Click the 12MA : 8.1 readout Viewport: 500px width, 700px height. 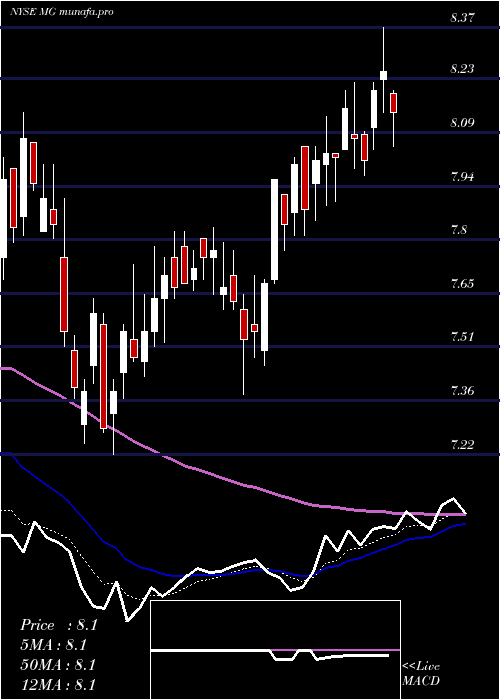pyautogui.click(x=58, y=684)
